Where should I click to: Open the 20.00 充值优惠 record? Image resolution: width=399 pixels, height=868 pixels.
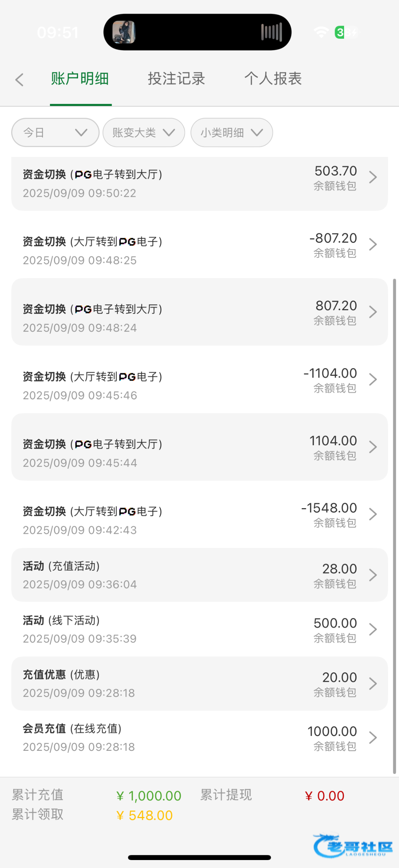click(199, 684)
